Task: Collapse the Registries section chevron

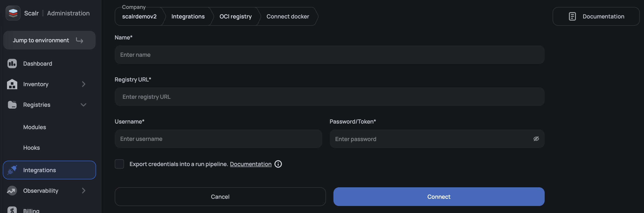Action: click(83, 105)
